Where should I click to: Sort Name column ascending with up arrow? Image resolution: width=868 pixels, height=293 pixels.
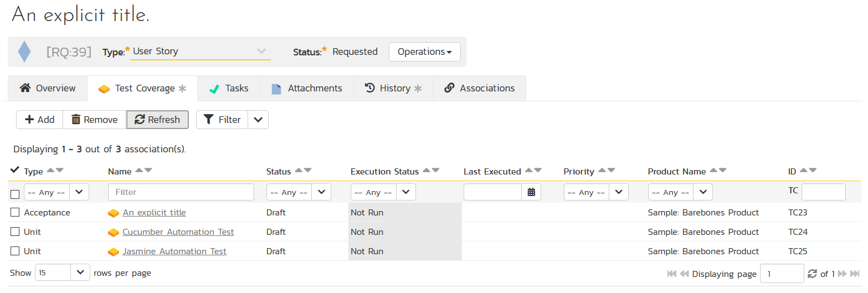tap(139, 171)
